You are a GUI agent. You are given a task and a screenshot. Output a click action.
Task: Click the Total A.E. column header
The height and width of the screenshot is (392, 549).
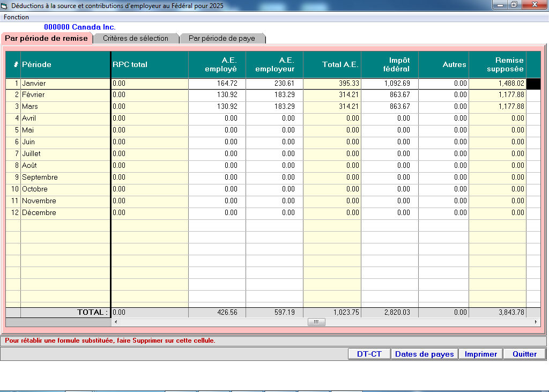(332, 64)
